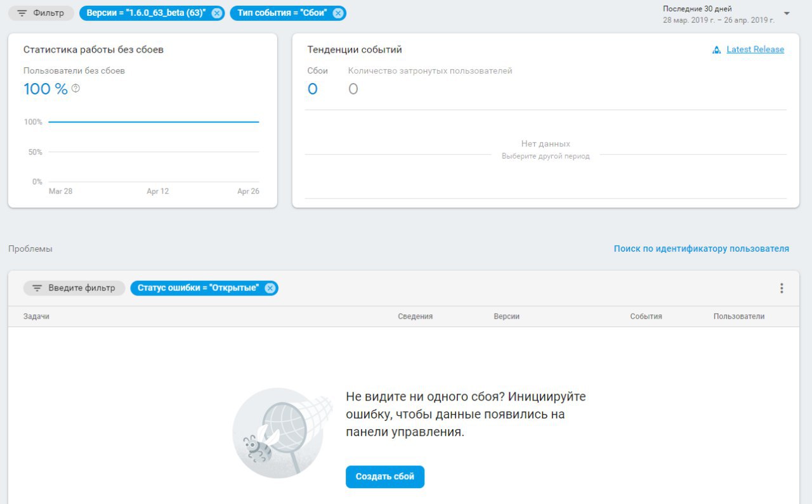812x504 pixels.
Task: Click the Apr 26 axis label
Action: coord(248,191)
